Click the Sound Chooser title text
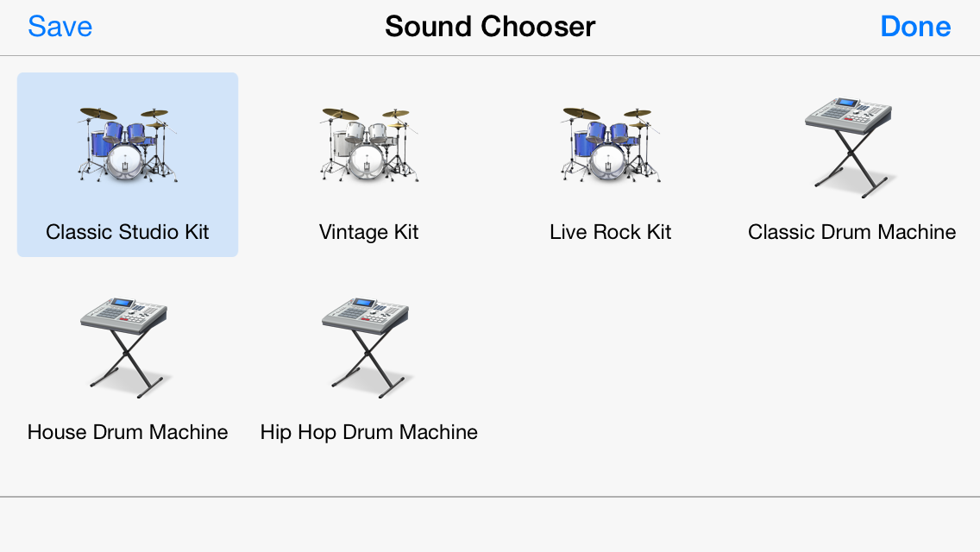Screen dimensions: 980x552 [x=490, y=27]
